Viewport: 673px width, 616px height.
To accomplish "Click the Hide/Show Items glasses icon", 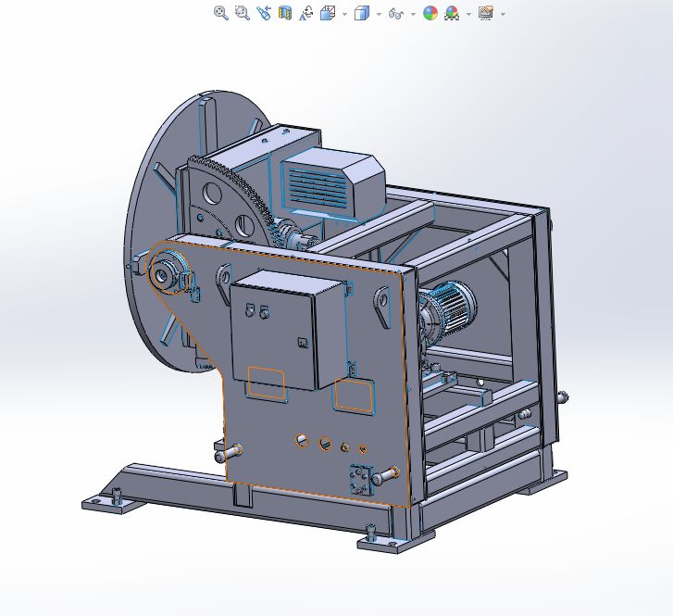I will click(395, 14).
